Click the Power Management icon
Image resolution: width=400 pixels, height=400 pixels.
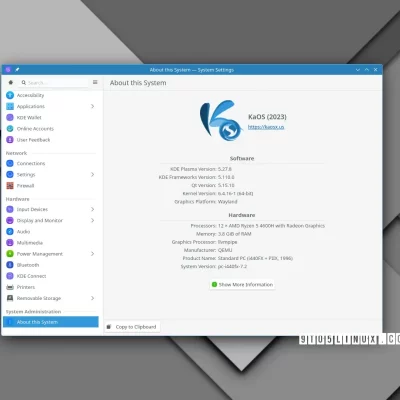10,254
